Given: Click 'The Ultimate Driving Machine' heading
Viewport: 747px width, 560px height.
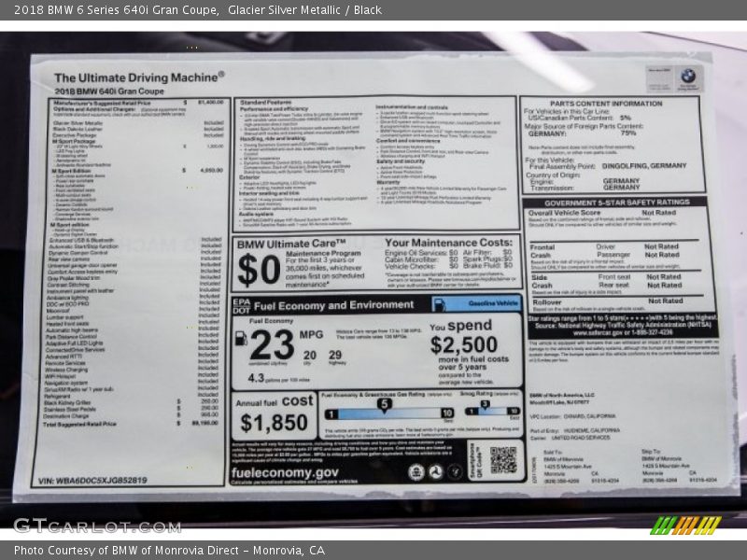Looking at the screenshot, I should point(139,77).
